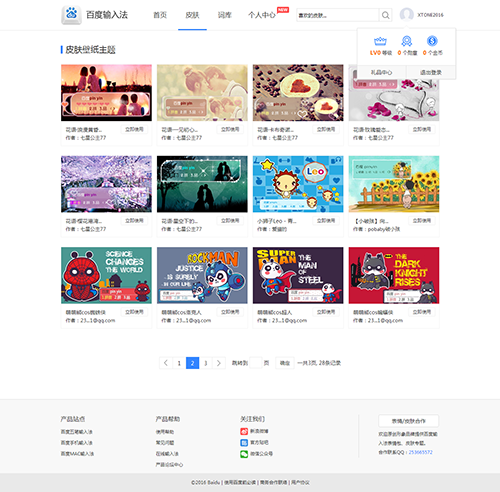The height and width of the screenshot is (492, 500).
Task: Open 用户协议 footer link
Action: click(x=300, y=482)
